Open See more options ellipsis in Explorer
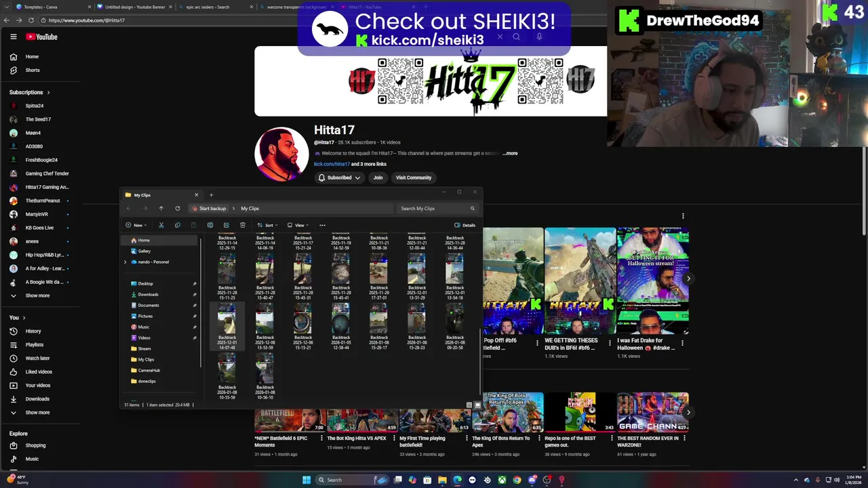The image size is (868, 488). tap(322, 225)
